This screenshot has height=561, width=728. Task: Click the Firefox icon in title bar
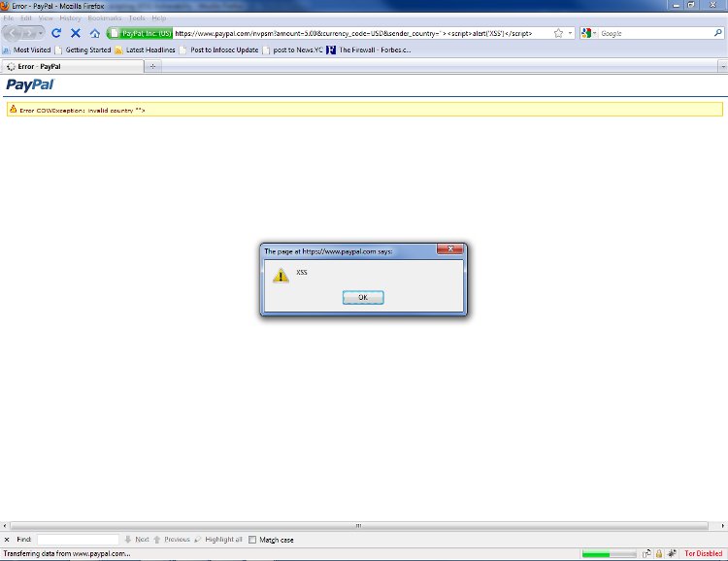5,6
